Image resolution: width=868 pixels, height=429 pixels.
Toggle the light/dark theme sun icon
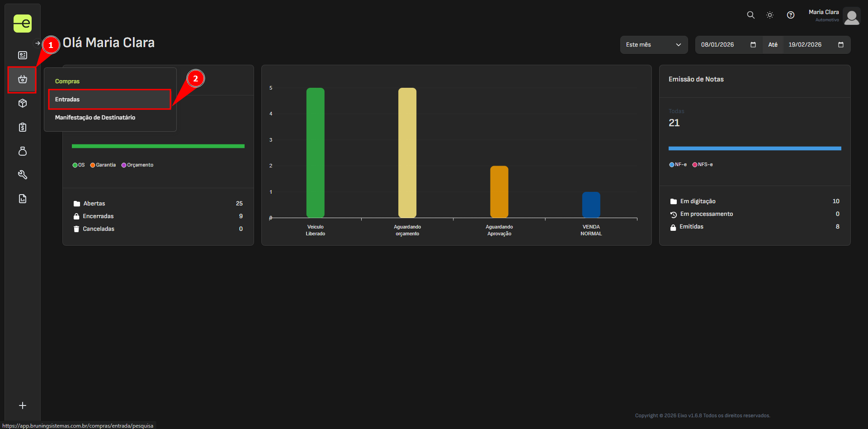coord(770,15)
